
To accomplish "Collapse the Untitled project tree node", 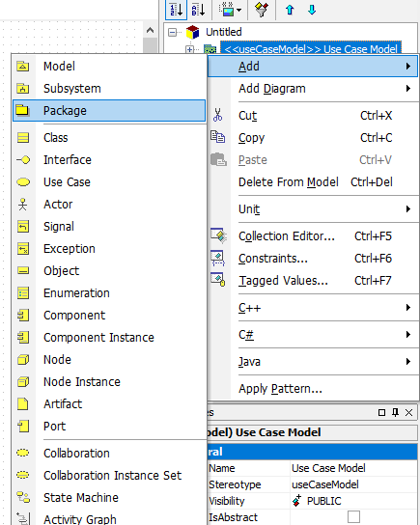I will [172, 32].
